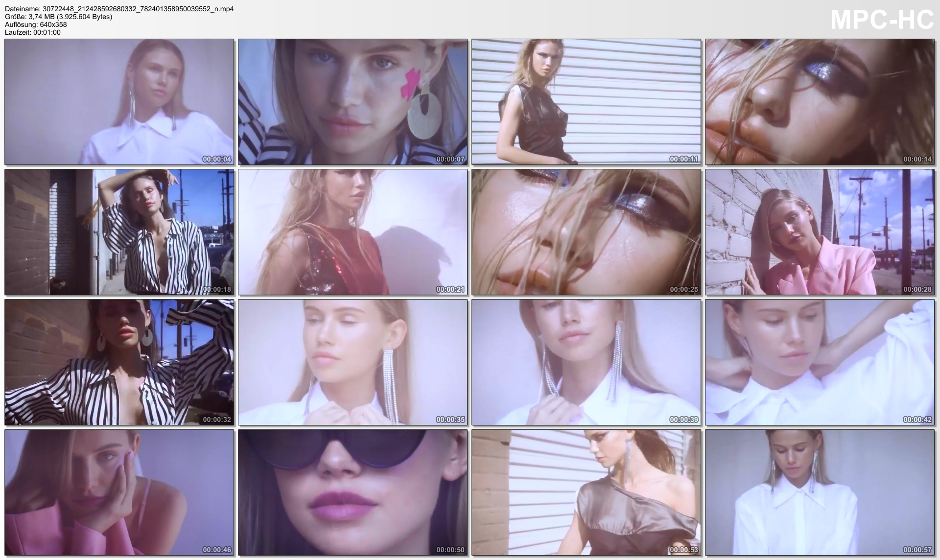Open the thumbnail at 00:00:11

[x=586, y=102]
